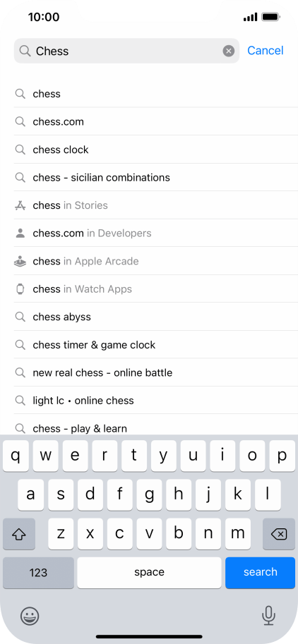Image resolution: width=298 pixels, height=644 pixels.
Task: Select new real chess - online battle
Action: [x=156, y=373]
